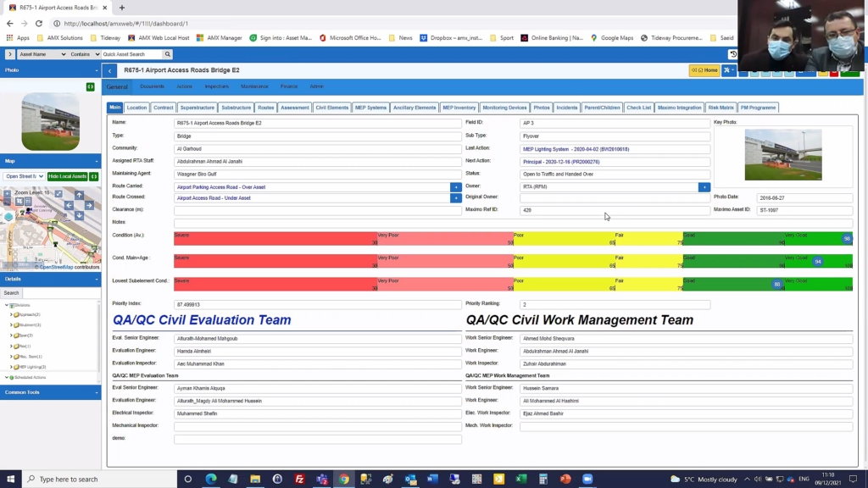Expand the MEP Lighting tree node

pyautogui.click(x=11, y=367)
